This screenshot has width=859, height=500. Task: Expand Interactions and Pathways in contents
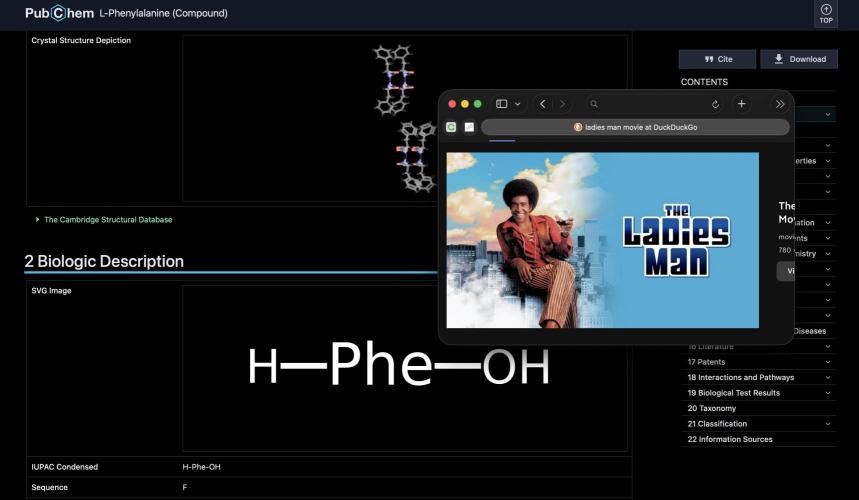pos(827,378)
